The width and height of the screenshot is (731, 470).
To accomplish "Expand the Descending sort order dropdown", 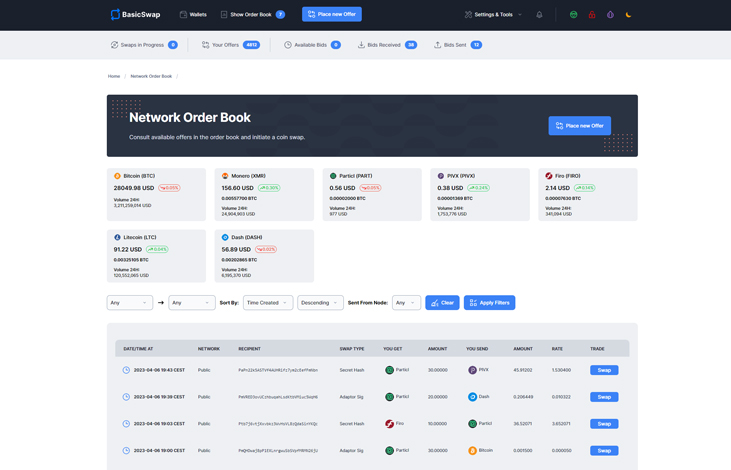I will click(320, 303).
